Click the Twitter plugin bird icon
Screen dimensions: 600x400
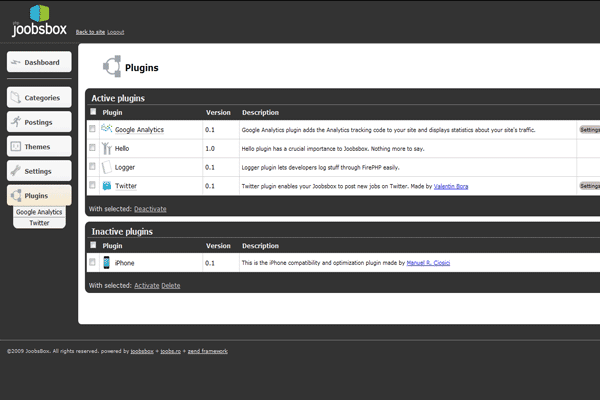pyautogui.click(x=106, y=186)
